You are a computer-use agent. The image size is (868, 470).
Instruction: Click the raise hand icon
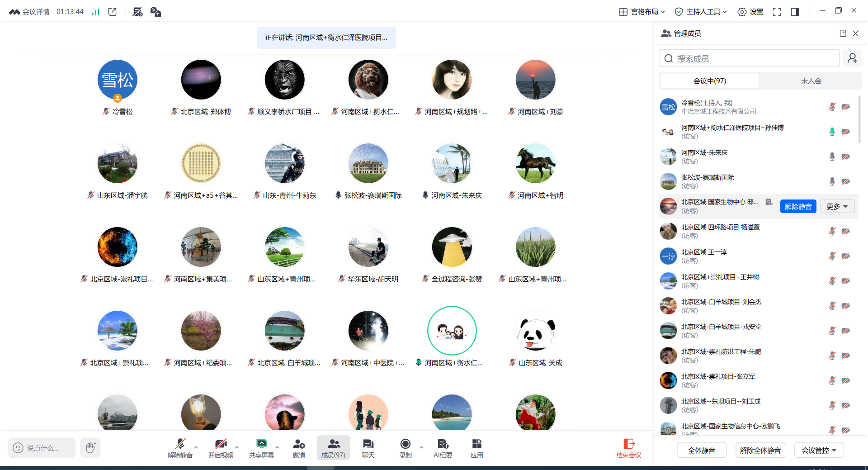click(x=90, y=447)
